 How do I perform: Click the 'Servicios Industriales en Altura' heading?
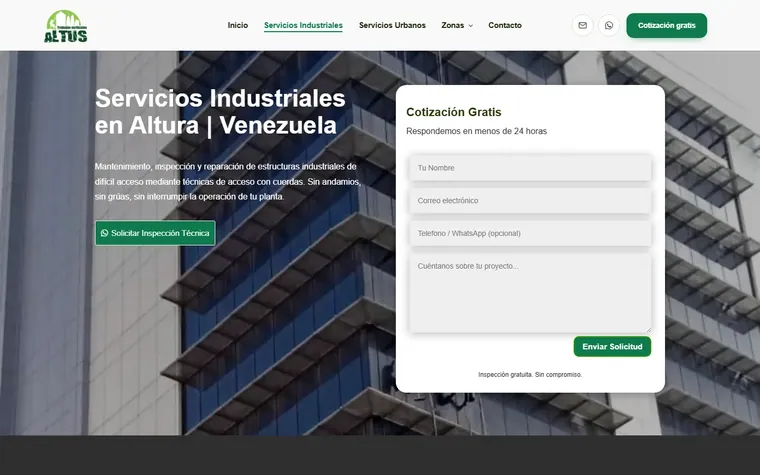(x=220, y=112)
